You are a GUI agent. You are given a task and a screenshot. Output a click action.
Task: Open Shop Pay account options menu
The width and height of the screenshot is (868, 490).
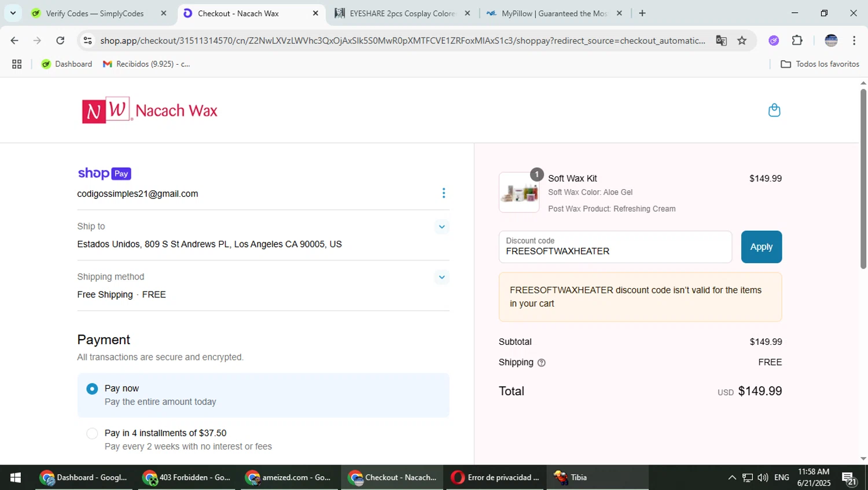click(x=444, y=193)
